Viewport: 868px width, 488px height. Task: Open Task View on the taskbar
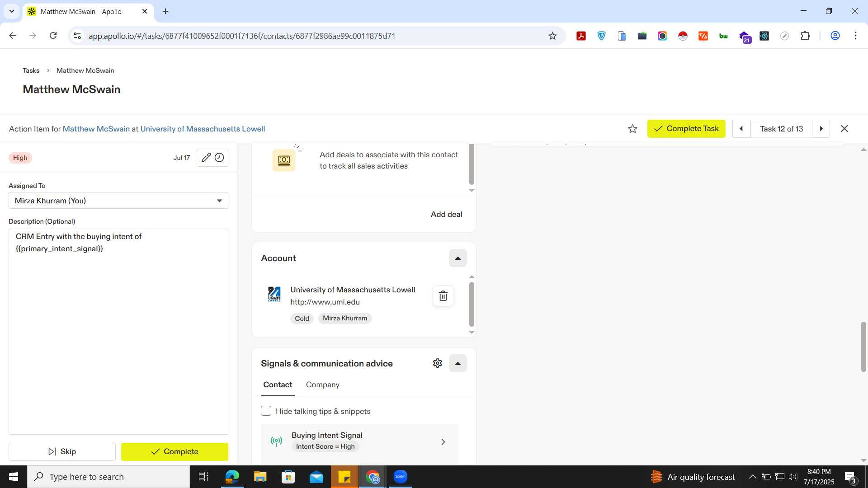pyautogui.click(x=203, y=477)
